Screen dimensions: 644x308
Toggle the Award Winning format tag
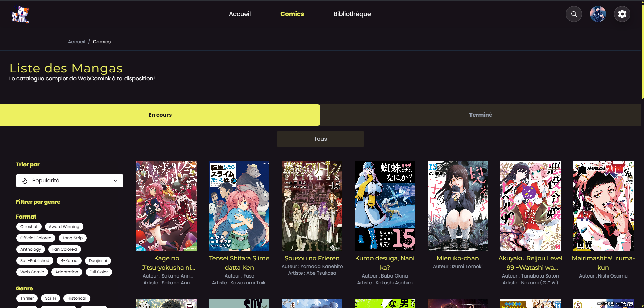[x=64, y=227]
